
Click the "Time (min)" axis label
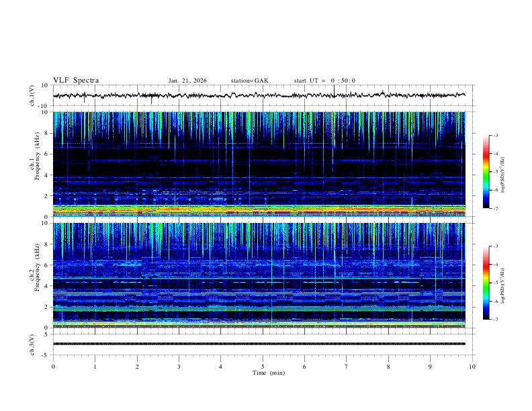[x=269, y=373]
